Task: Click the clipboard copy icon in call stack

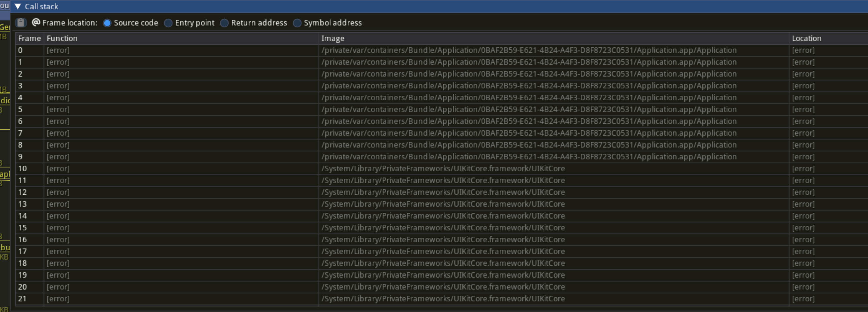Action: pyautogui.click(x=21, y=22)
